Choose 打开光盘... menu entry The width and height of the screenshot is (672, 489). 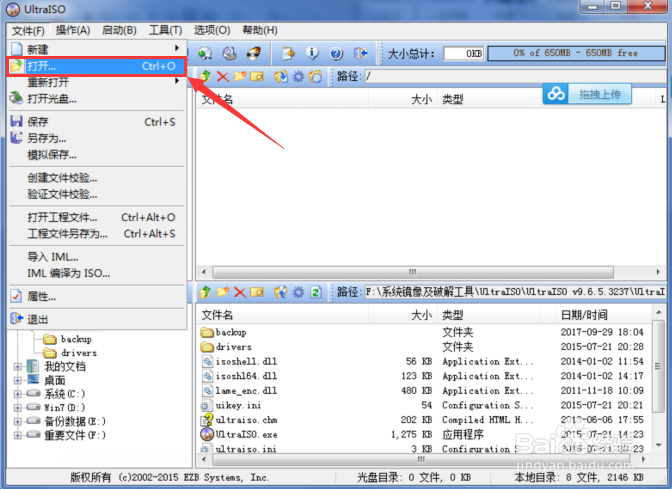tap(97, 99)
